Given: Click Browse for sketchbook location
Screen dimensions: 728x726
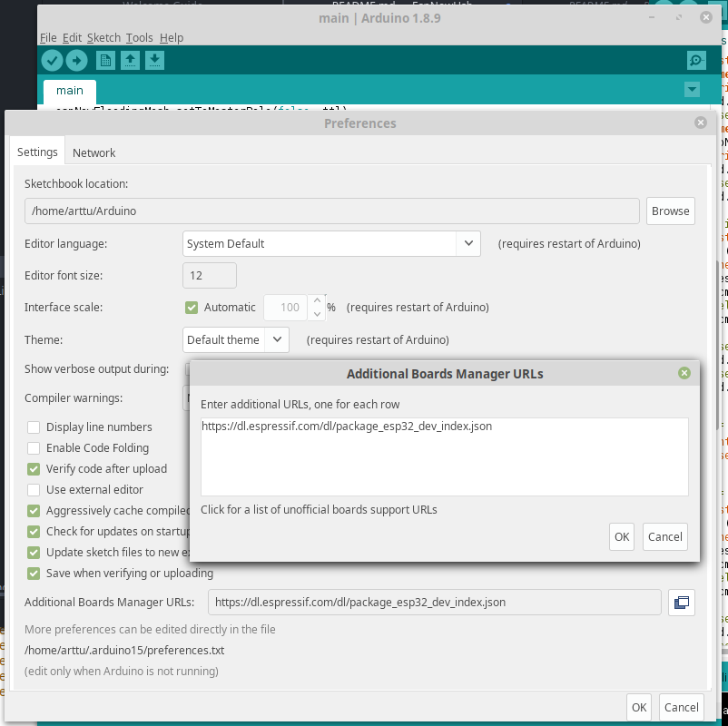Looking at the screenshot, I should point(670,211).
